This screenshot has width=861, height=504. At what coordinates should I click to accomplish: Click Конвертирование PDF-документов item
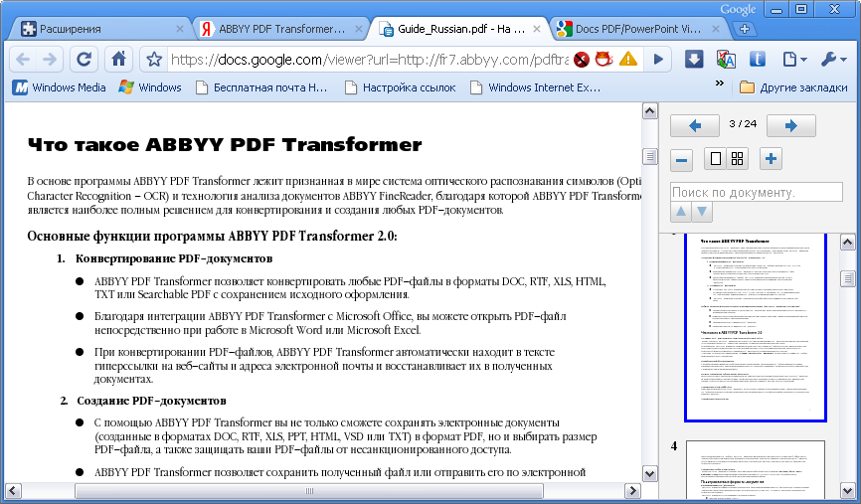click(x=174, y=258)
